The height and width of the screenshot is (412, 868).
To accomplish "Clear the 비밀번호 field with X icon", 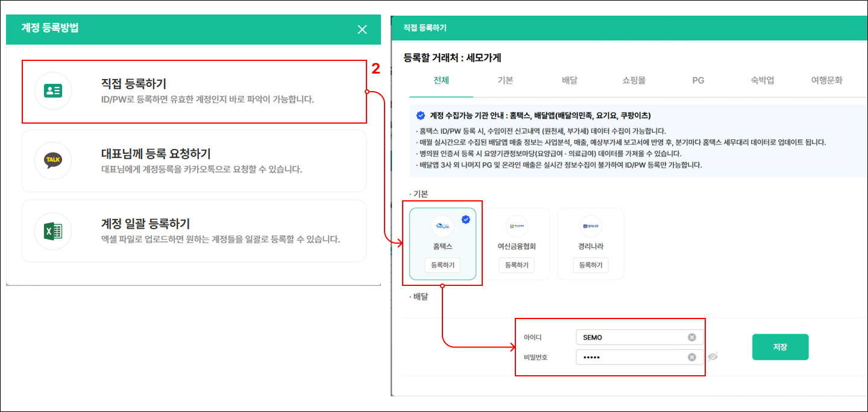I will tap(692, 357).
